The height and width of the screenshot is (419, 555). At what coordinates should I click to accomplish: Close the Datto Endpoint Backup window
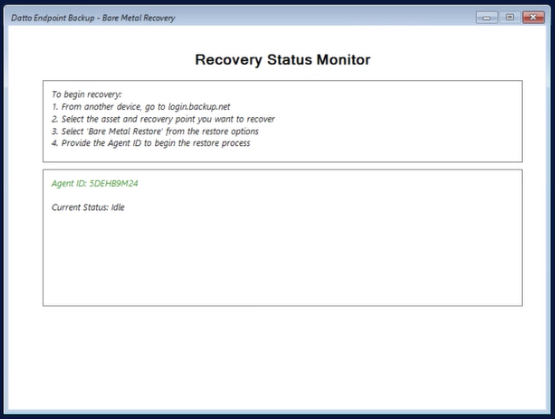(533, 17)
